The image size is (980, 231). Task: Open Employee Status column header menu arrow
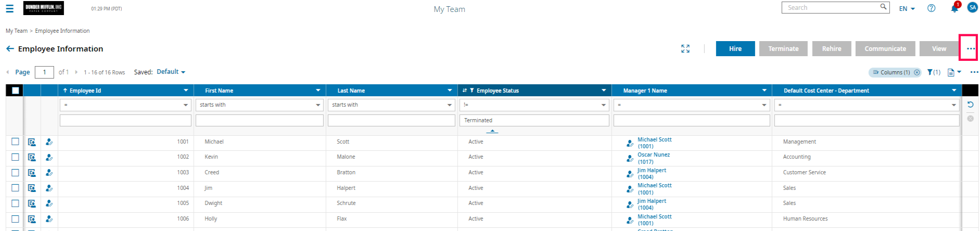pyautogui.click(x=604, y=91)
